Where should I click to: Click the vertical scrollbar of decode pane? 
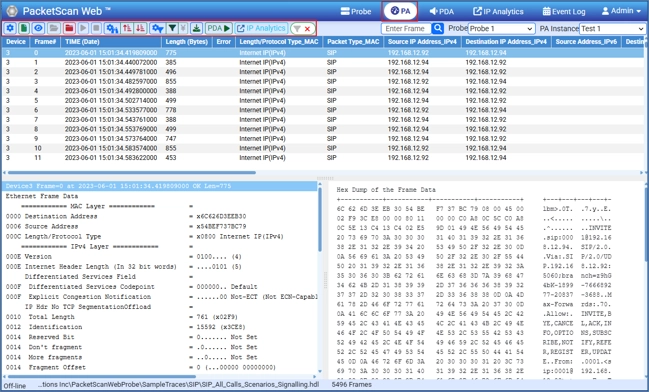click(320, 220)
